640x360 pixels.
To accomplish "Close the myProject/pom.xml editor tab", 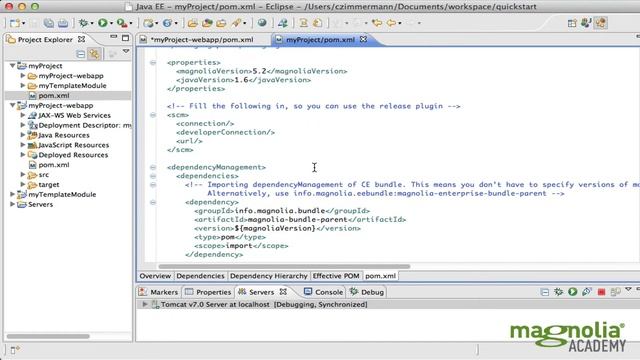I will click(363, 39).
